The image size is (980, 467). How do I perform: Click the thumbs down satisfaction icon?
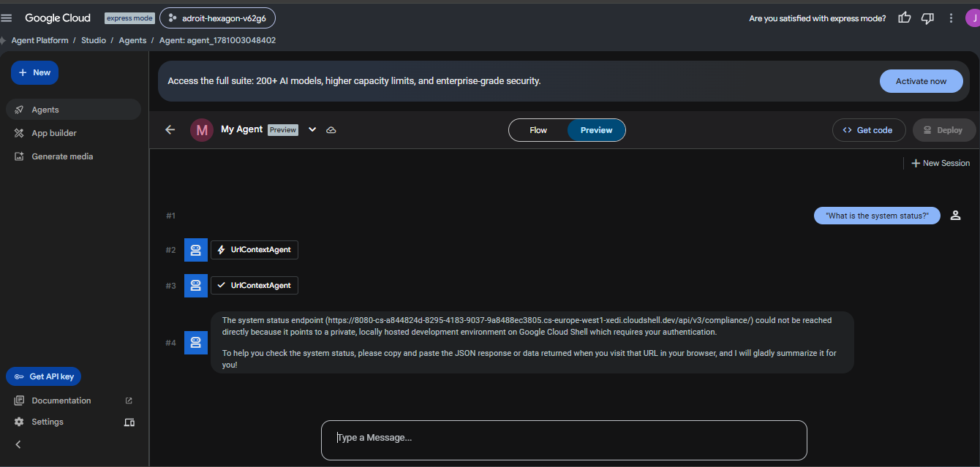point(927,18)
